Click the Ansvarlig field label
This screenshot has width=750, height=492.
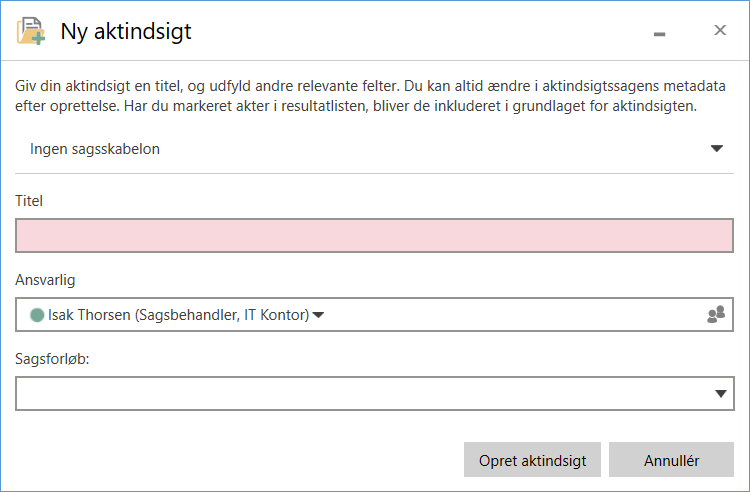point(45,280)
